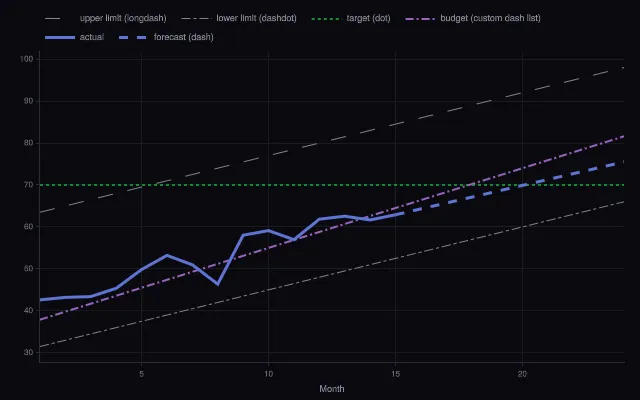This screenshot has width=640, height=400.
Task: Hide the target (dot) series via legend
Action: (351, 18)
